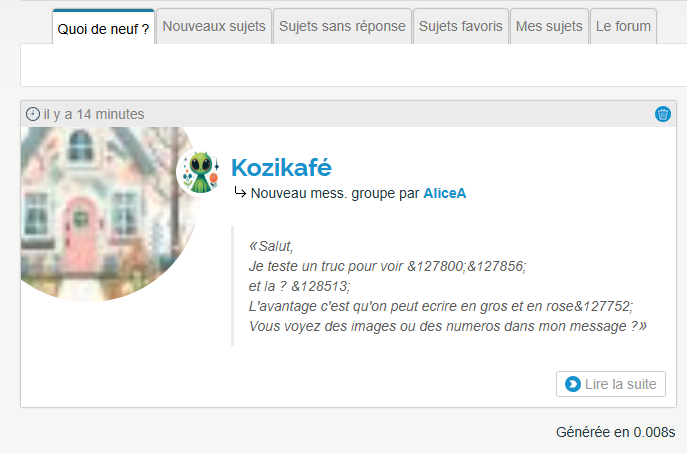687x453 pixels.
Task: Switch to the "Quoi de neuf ?" tab
Action: [103, 27]
